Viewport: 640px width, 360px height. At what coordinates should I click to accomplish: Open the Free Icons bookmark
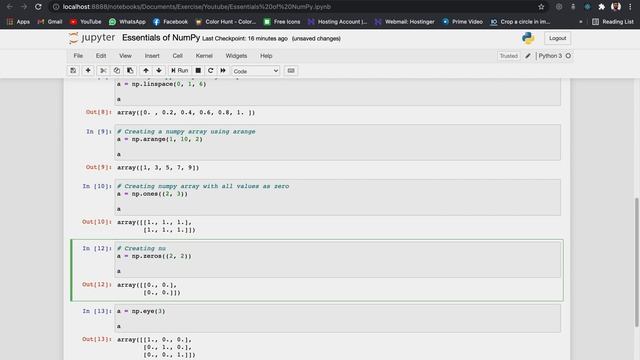click(x=282, y=22)
